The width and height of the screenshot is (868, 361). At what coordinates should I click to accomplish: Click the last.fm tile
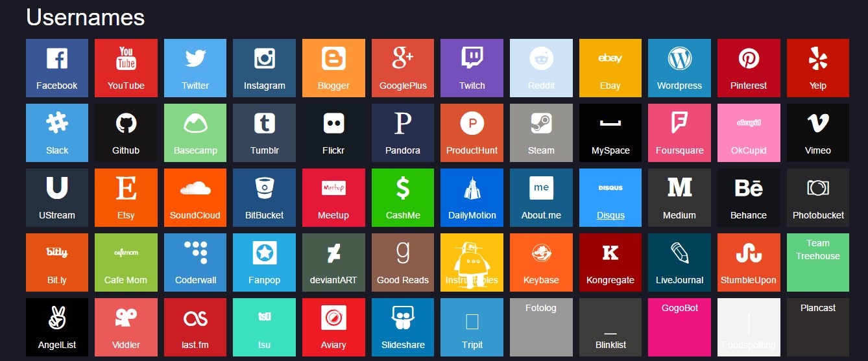point(195,327)
